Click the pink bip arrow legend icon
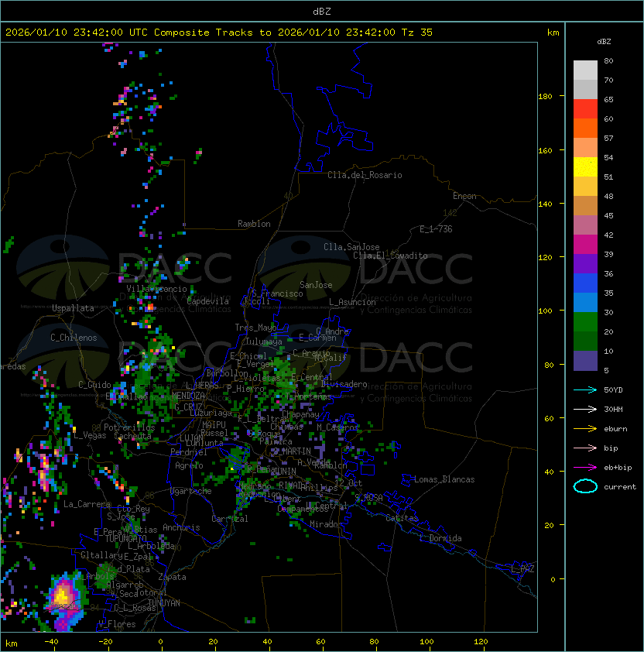This screenshot has width=644, height=652. [585, 448]
